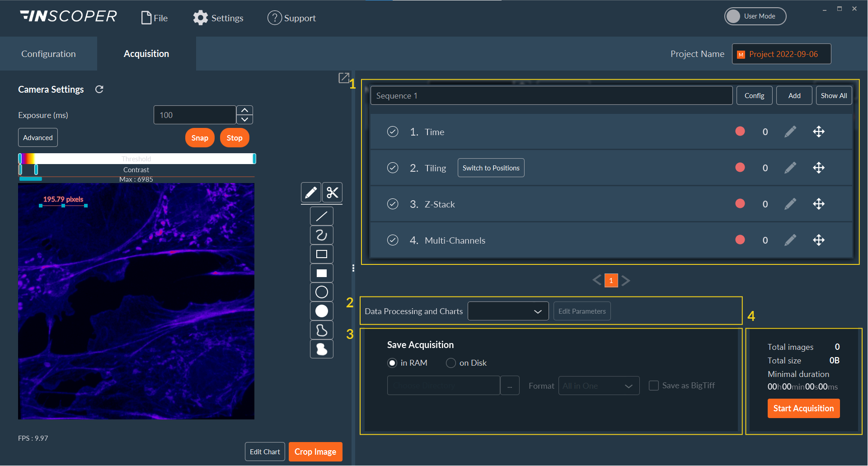Select the on Disk save option
This screenshot has height=466, width=868.
click(x=450, y=363)
